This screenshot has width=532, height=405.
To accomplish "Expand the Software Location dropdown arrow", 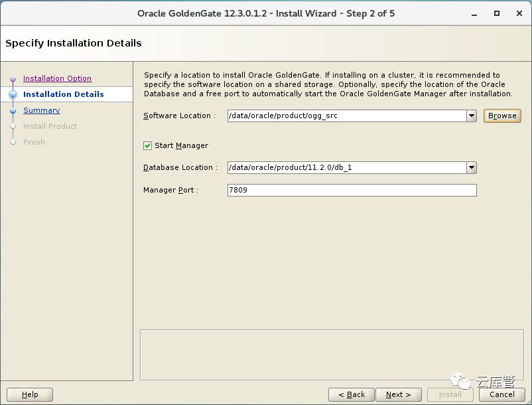I will pyautogui.click(x=472, y=116).
